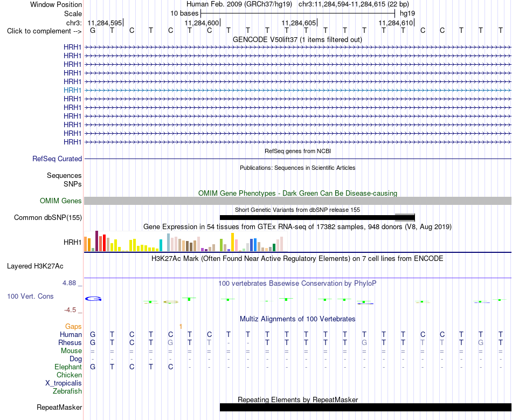The height and width of the screenshot is (420, 512).
Task: Select the Rhesus species label
Action: 70,342
